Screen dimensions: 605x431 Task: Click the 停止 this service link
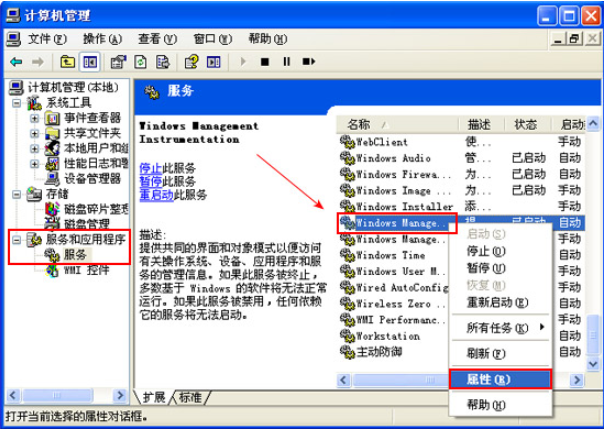tap(150, 169)
